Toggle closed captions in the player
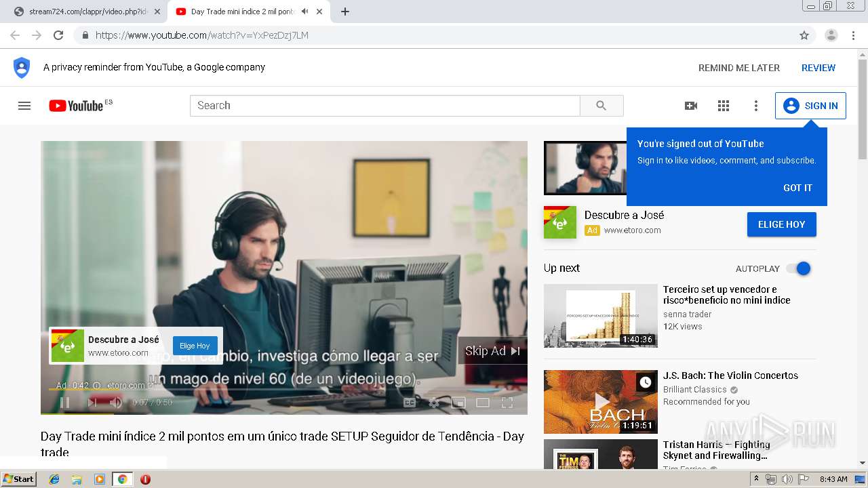Screen dimensions: 868x488 (x=410, y=403)
